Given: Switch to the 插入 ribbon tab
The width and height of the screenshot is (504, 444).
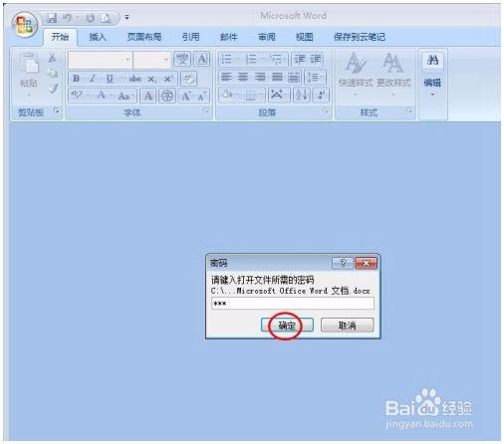Looking at the screenshot, I should coord(98,37).
